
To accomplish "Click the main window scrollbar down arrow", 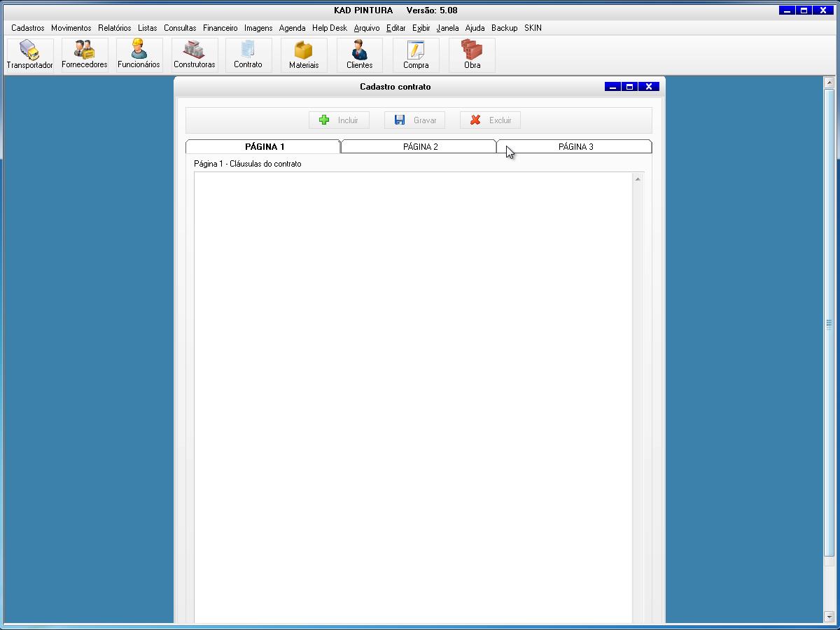I will pyautogui.click(x=829, y=617).
